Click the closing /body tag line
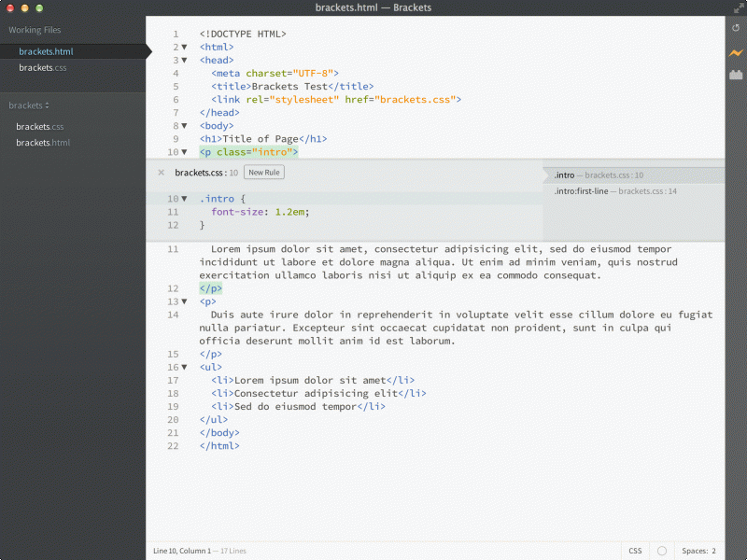Image resolution: width=747 pixels, height=560 pixels. 219,433
